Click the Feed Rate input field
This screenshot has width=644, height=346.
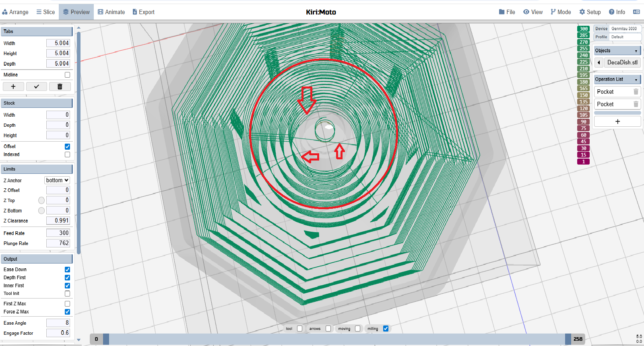click(58, 233)
